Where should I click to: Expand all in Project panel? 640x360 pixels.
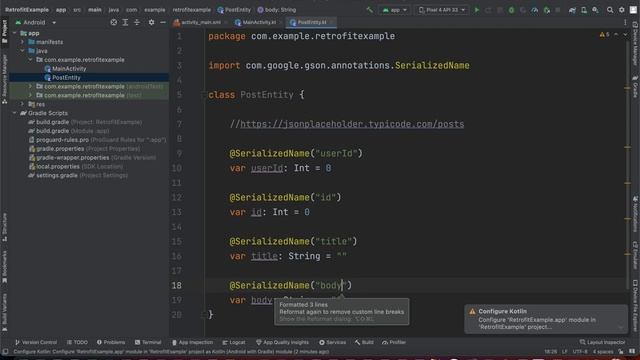coord(125,22)
